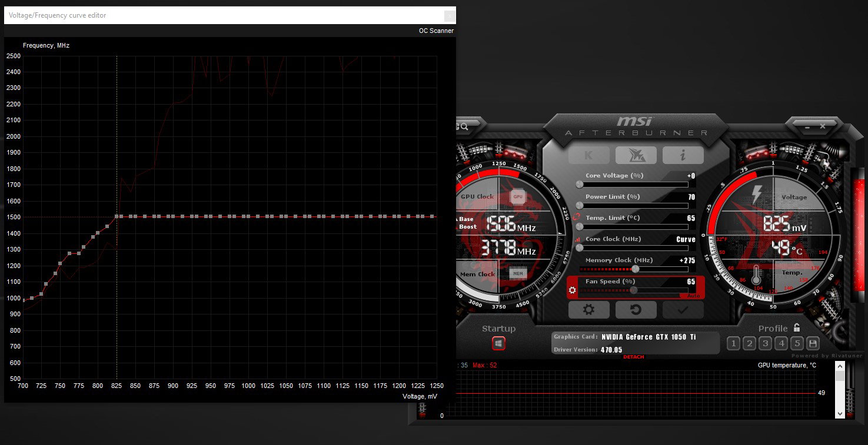Image resolution: width=868 pixels, height=445 pixels.
Task: Select the curve point at 700 mV
Action: [x=24, y=300]
